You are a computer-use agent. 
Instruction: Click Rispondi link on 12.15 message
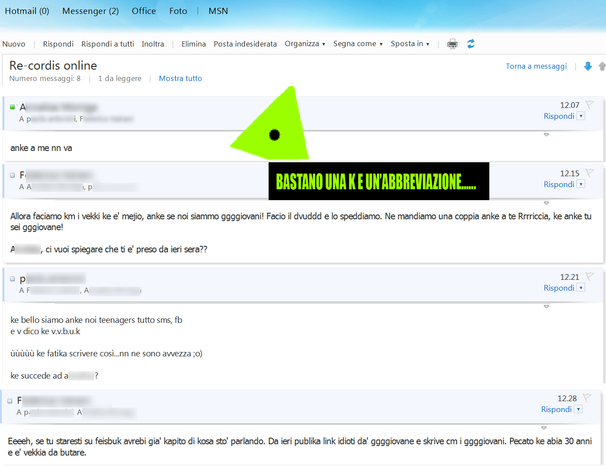point(558,184)
